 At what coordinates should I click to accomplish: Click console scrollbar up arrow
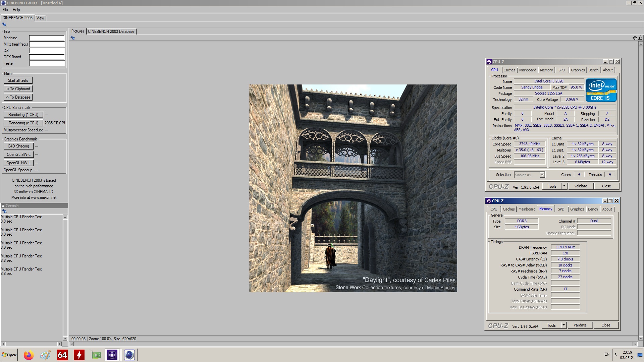(x=65, y=217)
